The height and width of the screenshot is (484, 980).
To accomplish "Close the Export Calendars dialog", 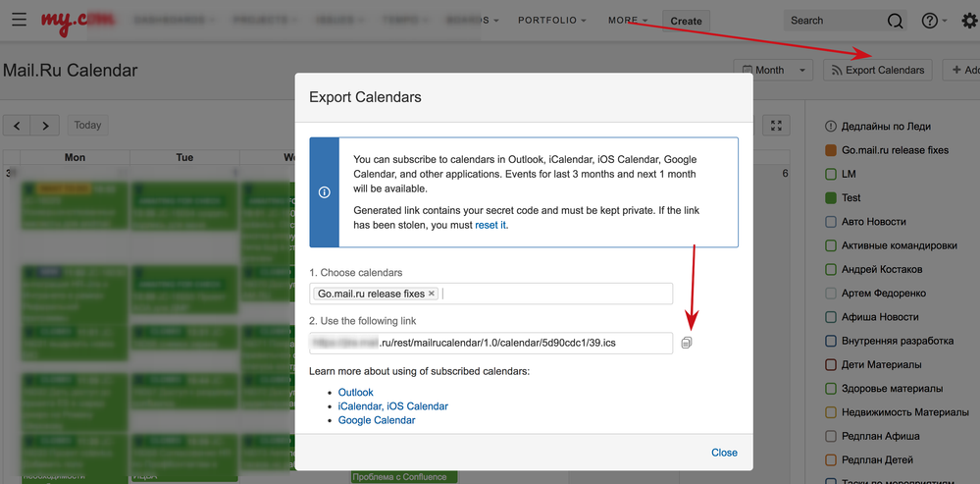I will coord(724,453).
